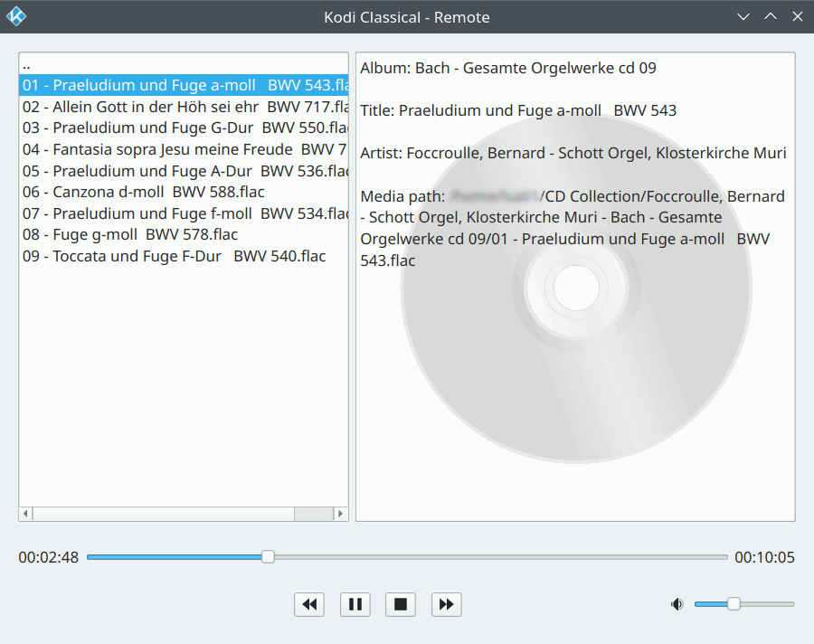Image resolution: width=814 pixels, height=644 pixels.
Task: Close the Kodi Classical Remote window
Action: pos(798,16)
